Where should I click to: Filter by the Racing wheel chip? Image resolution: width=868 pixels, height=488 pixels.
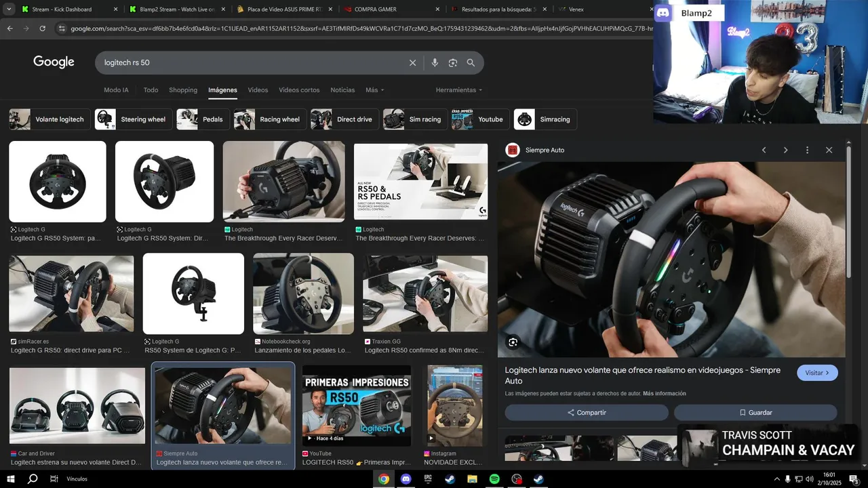[270, 119]
